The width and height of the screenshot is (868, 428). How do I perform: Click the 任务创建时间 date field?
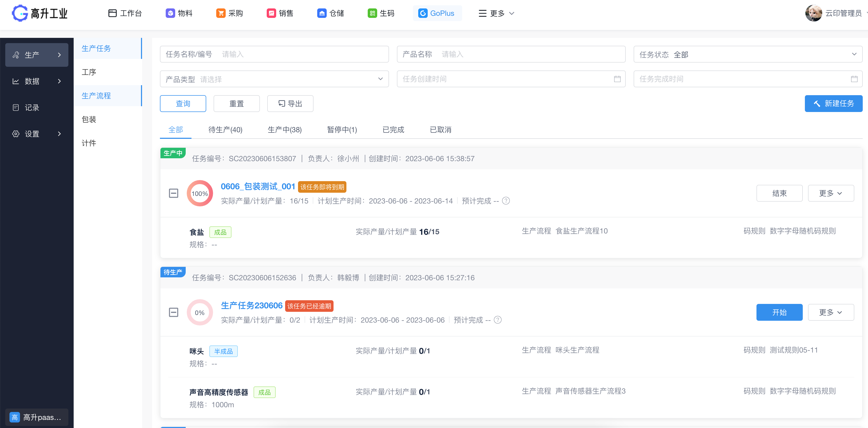511,79
